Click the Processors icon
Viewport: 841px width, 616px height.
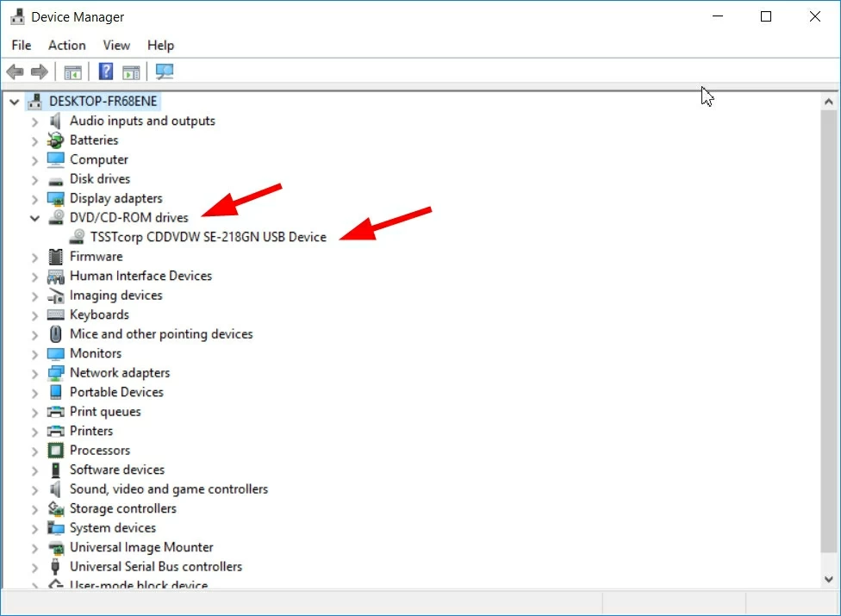(x=55, y=451)
